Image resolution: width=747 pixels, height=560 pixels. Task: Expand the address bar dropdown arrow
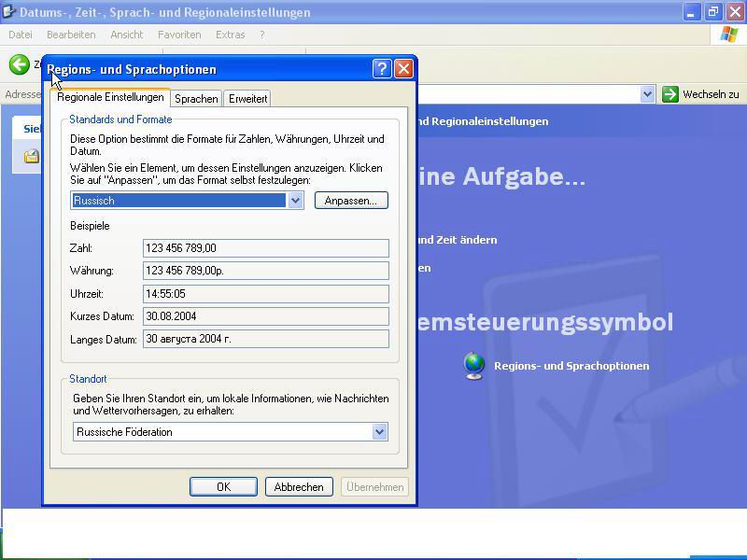(647, 94)
